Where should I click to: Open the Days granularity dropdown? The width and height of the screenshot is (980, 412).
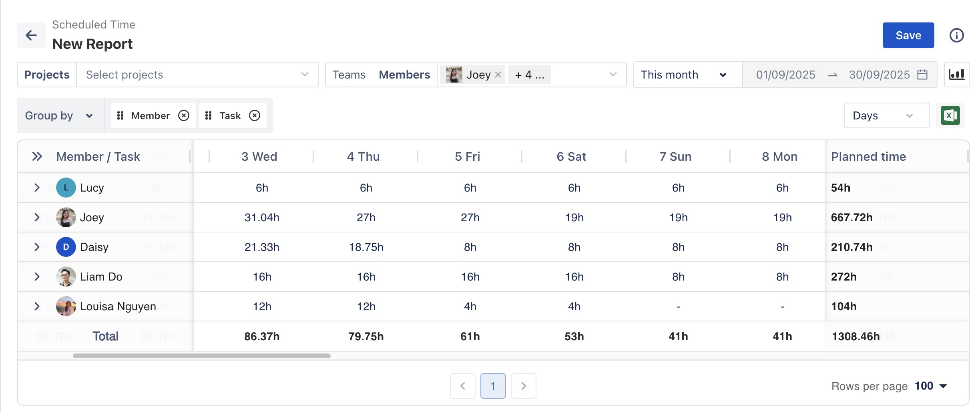(886, 115)
